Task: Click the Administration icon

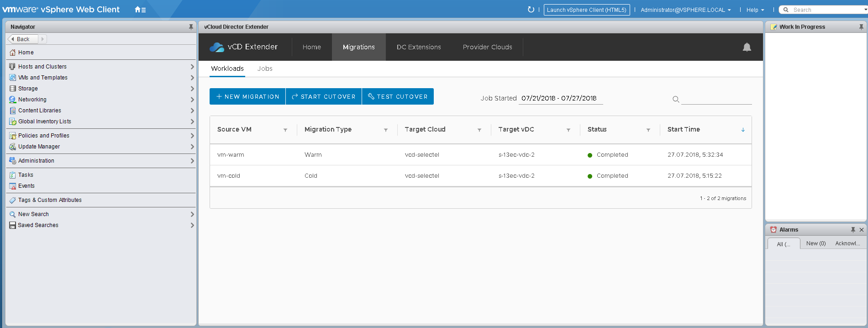Action: pyautogui.click(x=12, y=161)
